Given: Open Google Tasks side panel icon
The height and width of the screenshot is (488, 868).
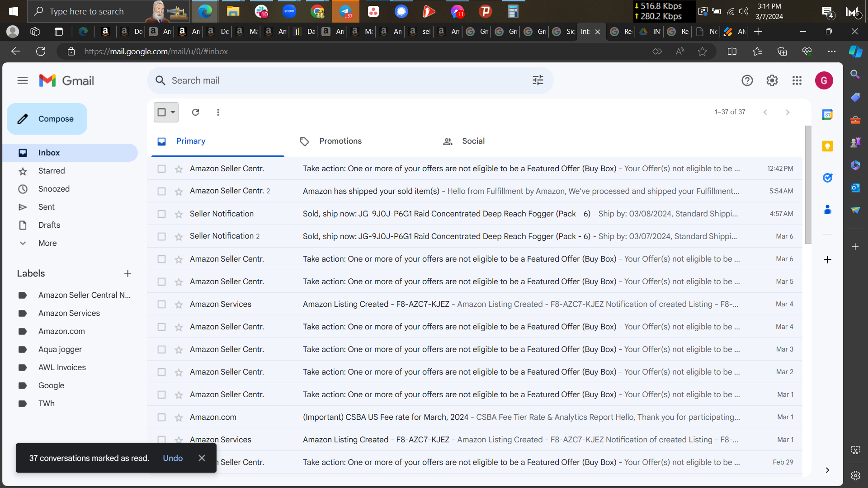Looking at the screenshot, I should 827,178.
